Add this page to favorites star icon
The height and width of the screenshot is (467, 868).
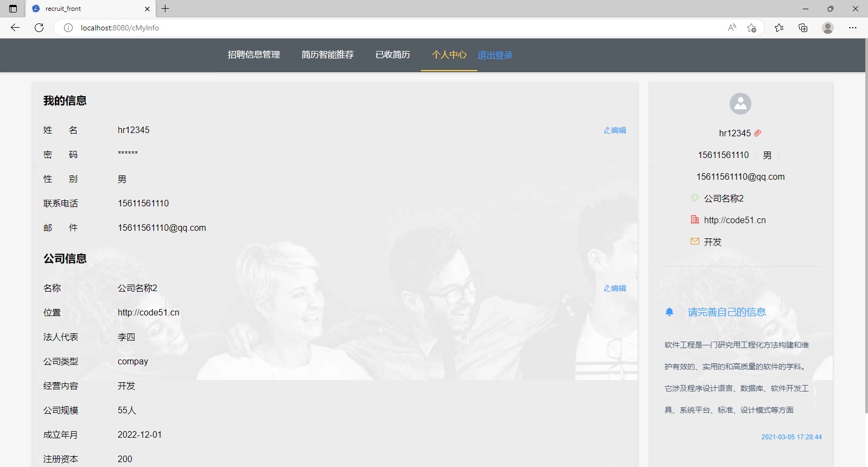point(751,28)
